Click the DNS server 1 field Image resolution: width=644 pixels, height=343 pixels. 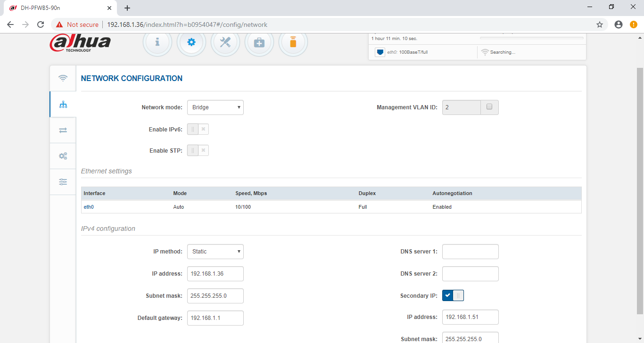470,252
